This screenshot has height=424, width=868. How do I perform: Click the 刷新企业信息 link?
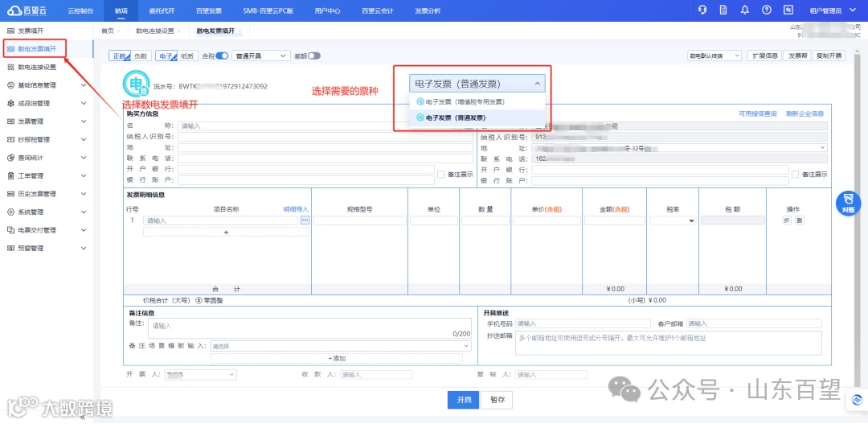pos(805,113)
